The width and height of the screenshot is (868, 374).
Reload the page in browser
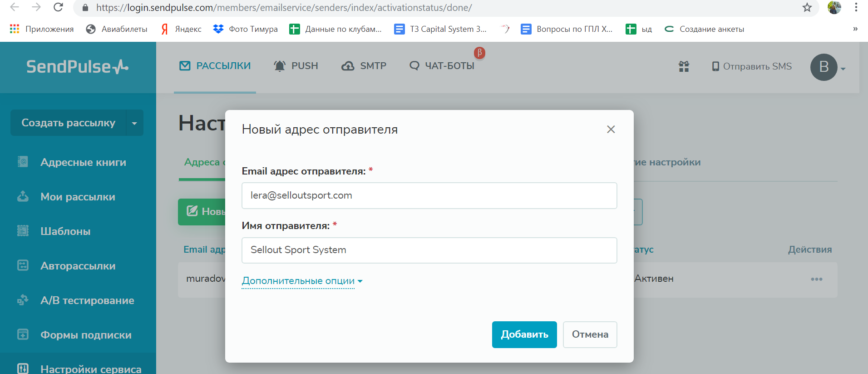coord(58,7)
